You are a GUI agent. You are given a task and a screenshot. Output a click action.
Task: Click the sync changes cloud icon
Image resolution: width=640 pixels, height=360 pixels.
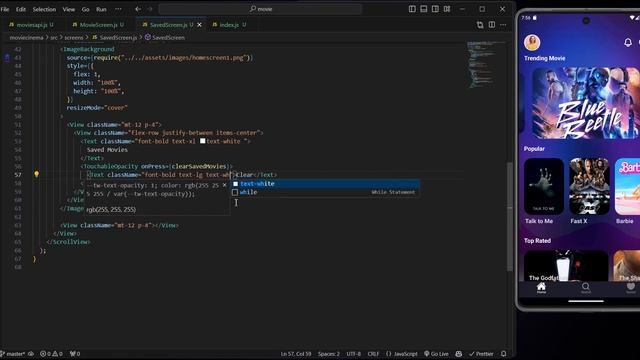(x=31, y=354)
